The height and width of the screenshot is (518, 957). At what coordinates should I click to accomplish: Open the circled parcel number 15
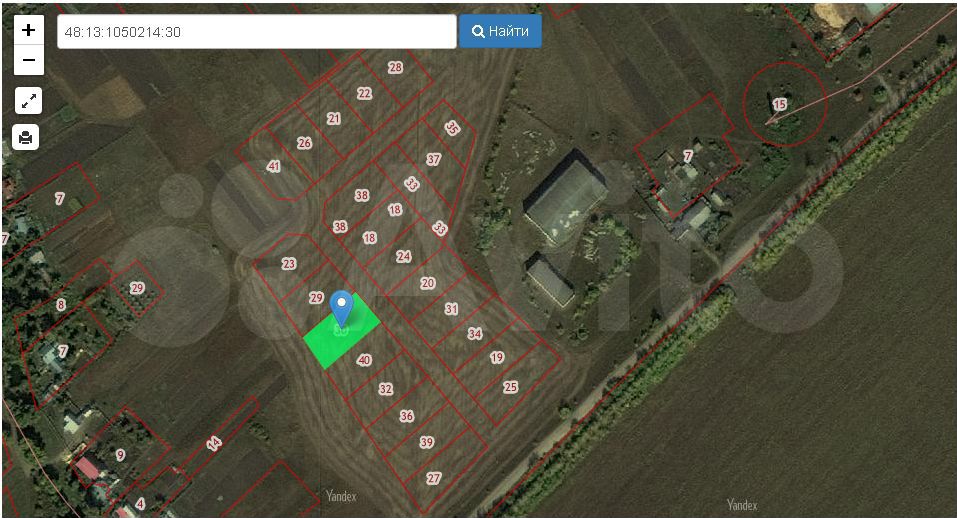coord(780,104)
